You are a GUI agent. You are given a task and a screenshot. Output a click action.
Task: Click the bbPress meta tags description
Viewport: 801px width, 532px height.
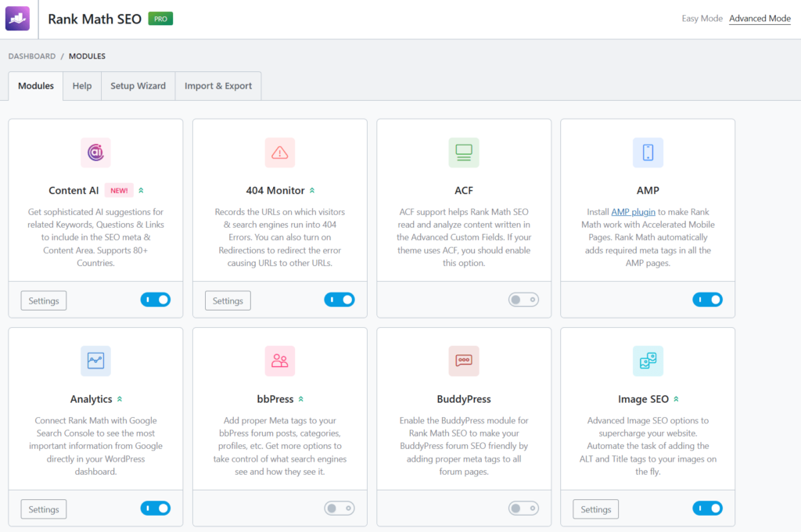[279, 446]
